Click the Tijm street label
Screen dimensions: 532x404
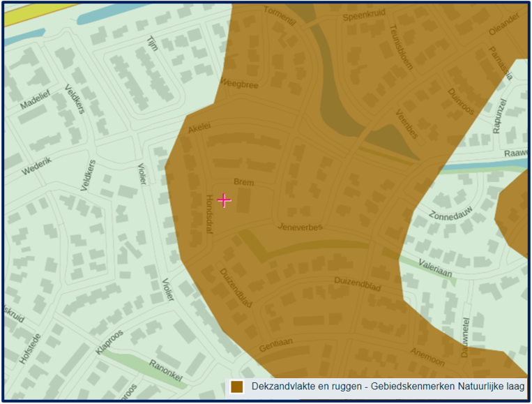pyautogui.click(x=152, y=44)
